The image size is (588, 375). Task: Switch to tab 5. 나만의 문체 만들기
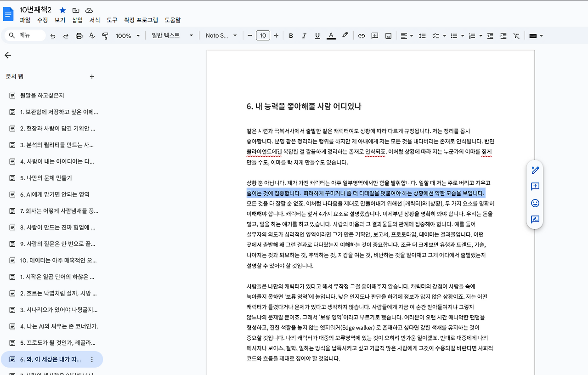click(52, 178)
